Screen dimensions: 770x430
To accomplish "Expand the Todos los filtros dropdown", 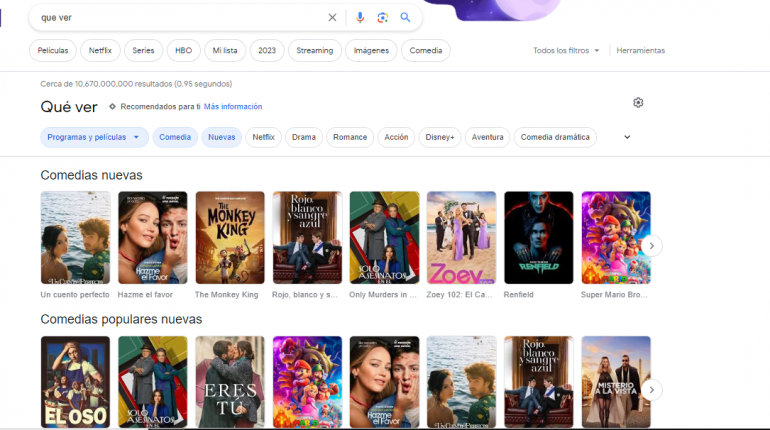I will click(567, 50).
